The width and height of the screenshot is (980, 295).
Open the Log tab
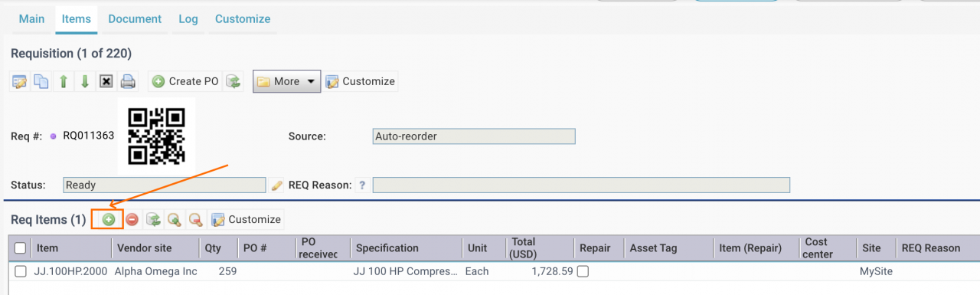coord(188,18)
